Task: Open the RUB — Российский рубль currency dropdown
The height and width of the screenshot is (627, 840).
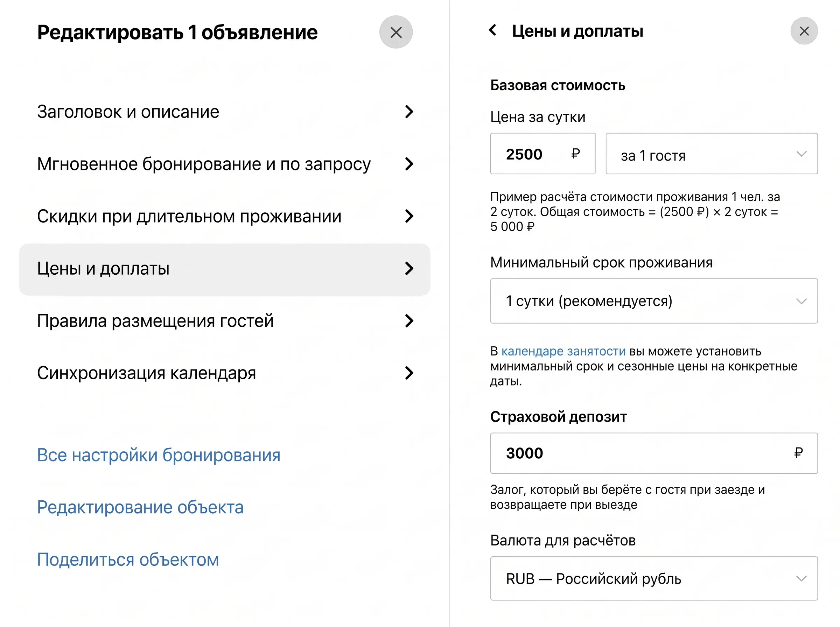Action: pos(654,578)
